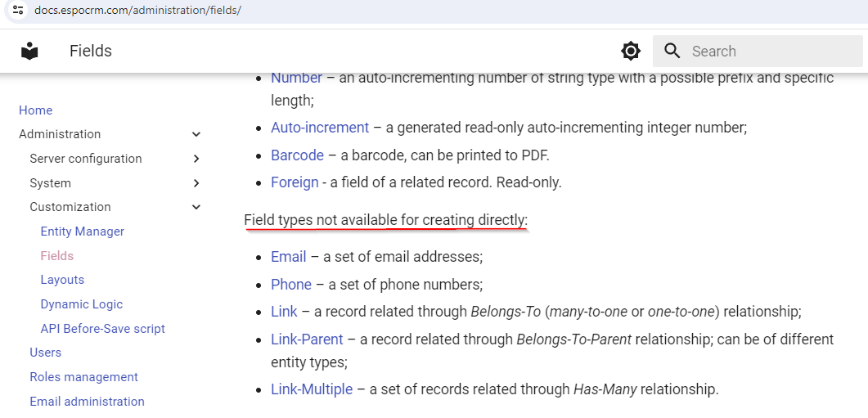The width and height of the screenshot is (868, 418).
Task: Click the site info icon in address bar
Action: 18,11
